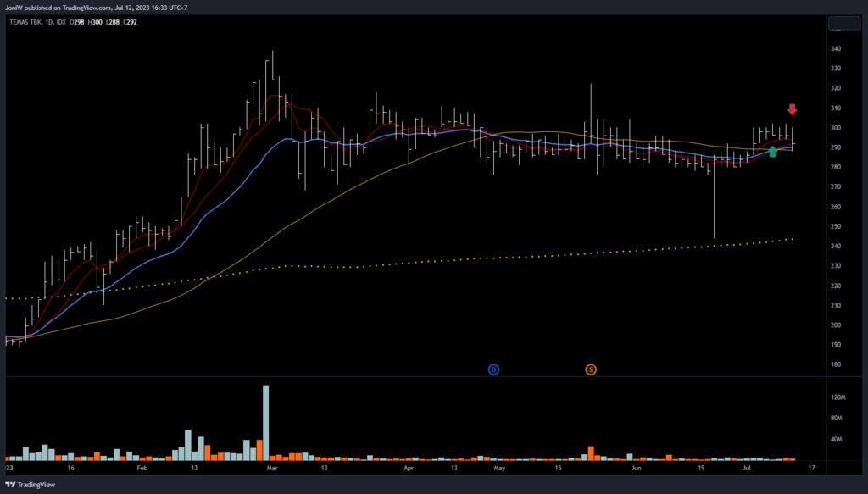The height and width of the screenshot is (494, 868).
Task: Open the blue D dividend marker
Action: tap(494, 369)
